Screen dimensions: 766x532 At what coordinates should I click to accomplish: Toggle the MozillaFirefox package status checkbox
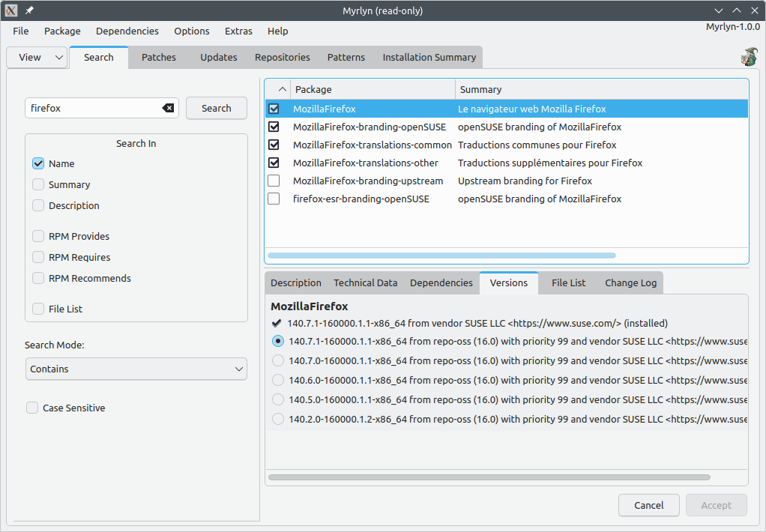pyautogui.click(x=274, y=109)
